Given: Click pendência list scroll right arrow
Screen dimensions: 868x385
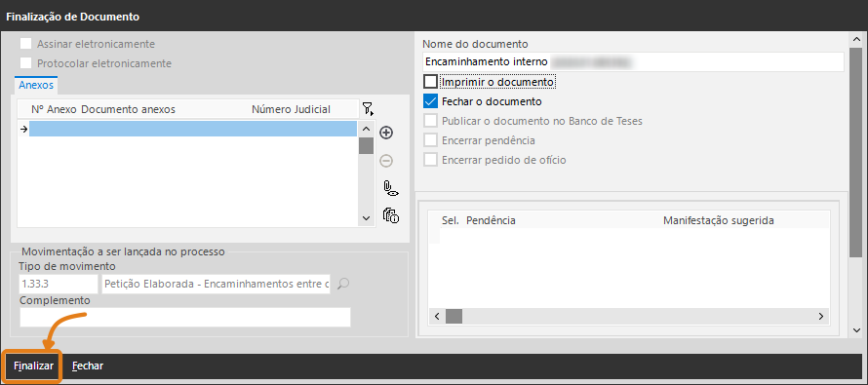Looking at the screenshot, I should tap(821, 317).
